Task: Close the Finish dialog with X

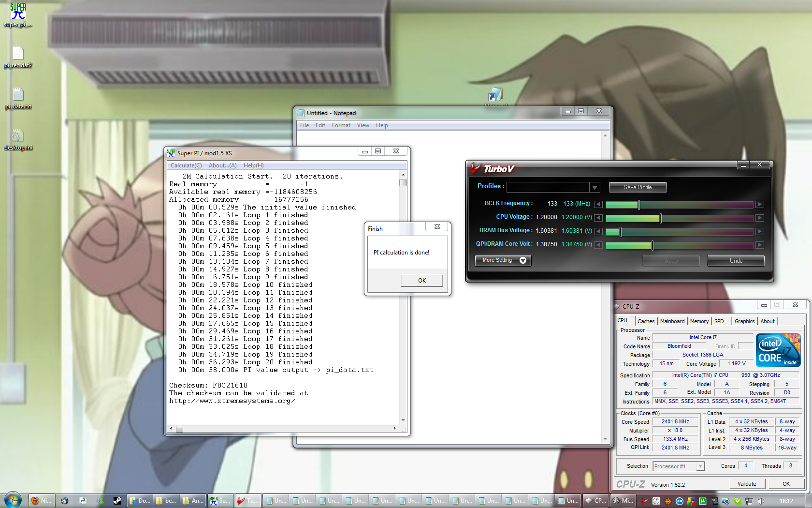Action: coord(437,226)
